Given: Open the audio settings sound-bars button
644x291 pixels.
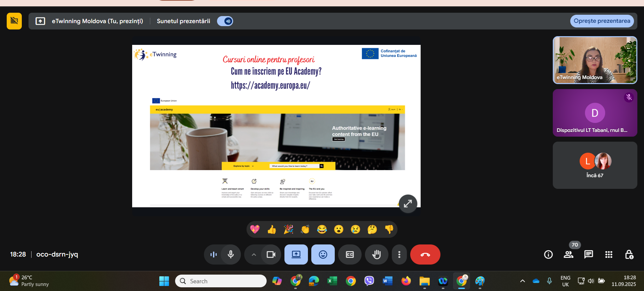Looking at the screenshot, I should click(x=213, y=254).
